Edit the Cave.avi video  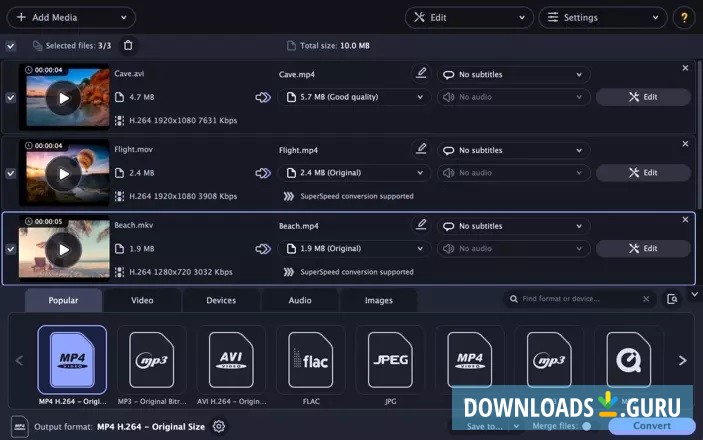point(643,97)
